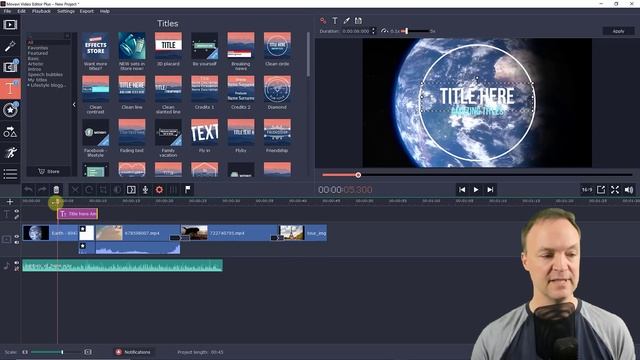Open clip properties icon above preview
The image size is (640, 360).
tap(323, 20)
